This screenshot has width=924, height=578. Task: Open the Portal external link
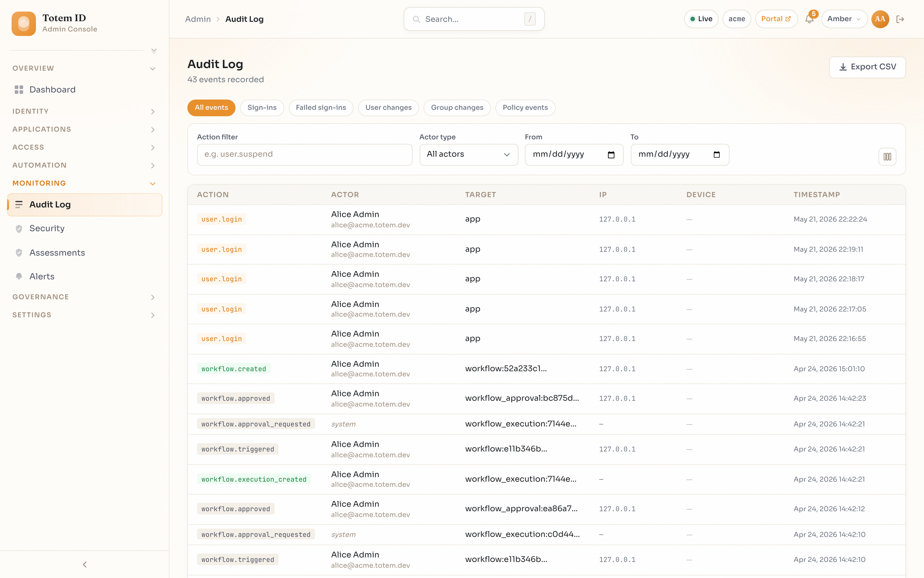(x=776, y=19)
